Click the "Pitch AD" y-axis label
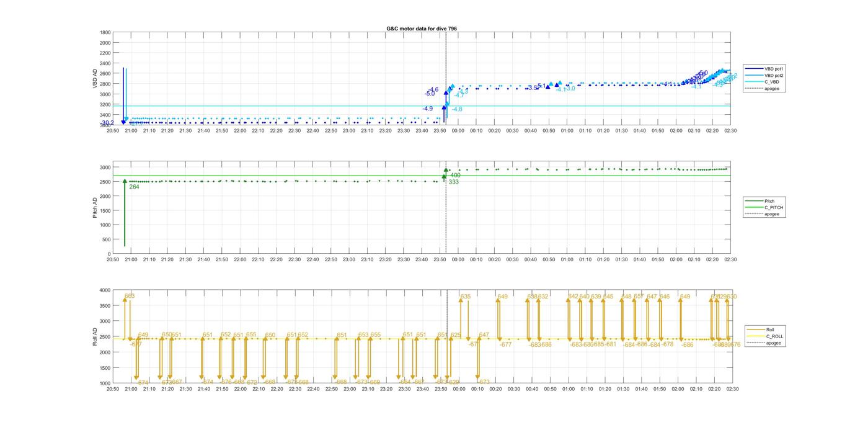Viewport: 868px width, 430px height. coord(95,207)
